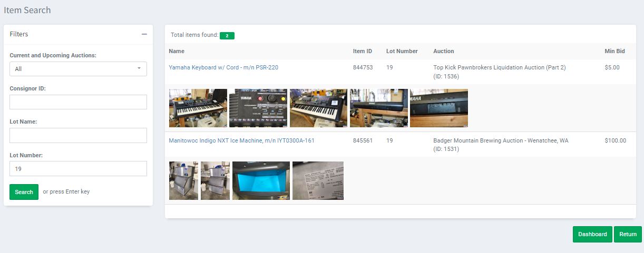
Task: View second ice machine photo thumbnail
Action: [215, 180]
